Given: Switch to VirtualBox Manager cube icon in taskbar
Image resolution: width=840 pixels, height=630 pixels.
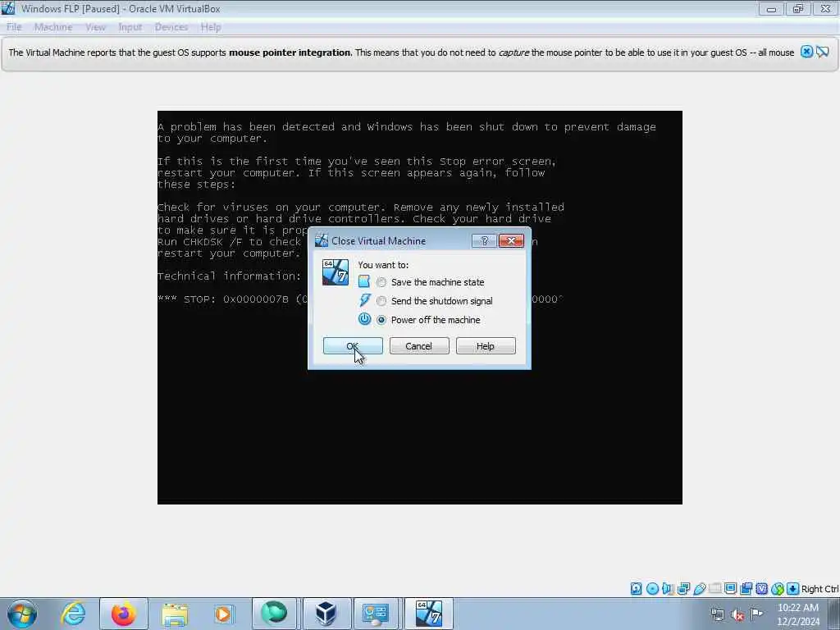Looking at the screenshot, I should [325, 614].
